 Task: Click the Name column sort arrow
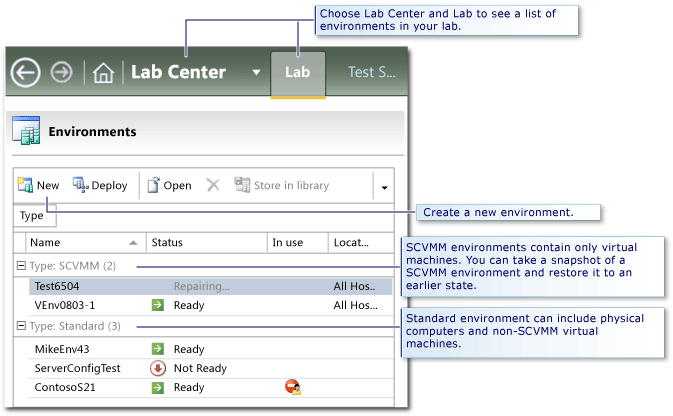pyautogui.click(x=133, y=243)
